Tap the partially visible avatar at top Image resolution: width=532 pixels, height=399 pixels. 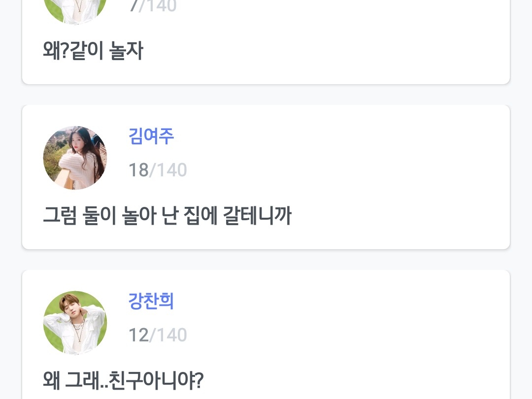coord(75,11)
